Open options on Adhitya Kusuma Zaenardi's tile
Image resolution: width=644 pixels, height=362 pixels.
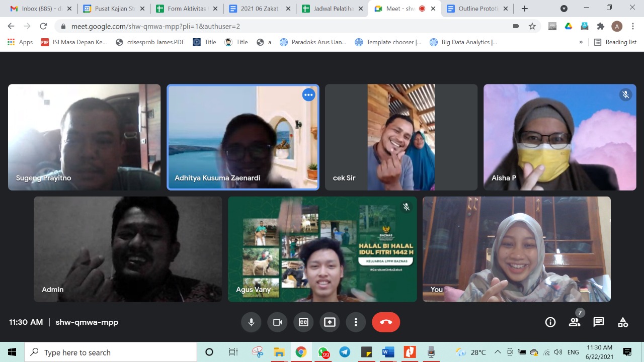(308, 95)
